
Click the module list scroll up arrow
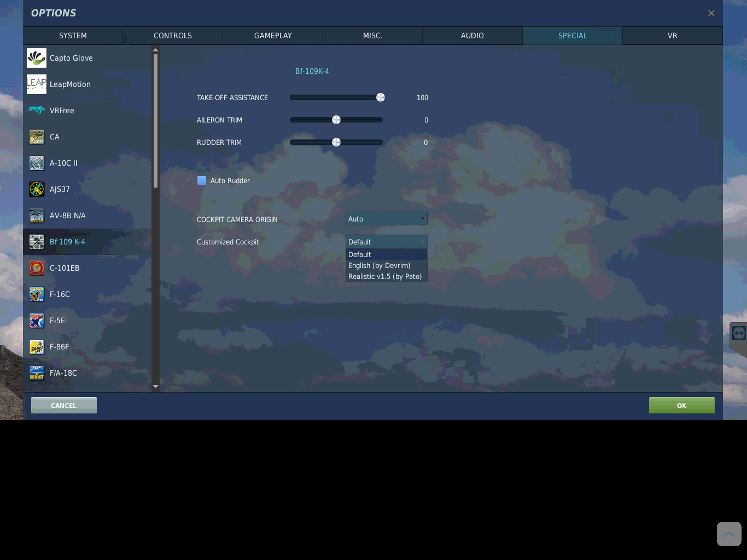[x=156, y=50]
